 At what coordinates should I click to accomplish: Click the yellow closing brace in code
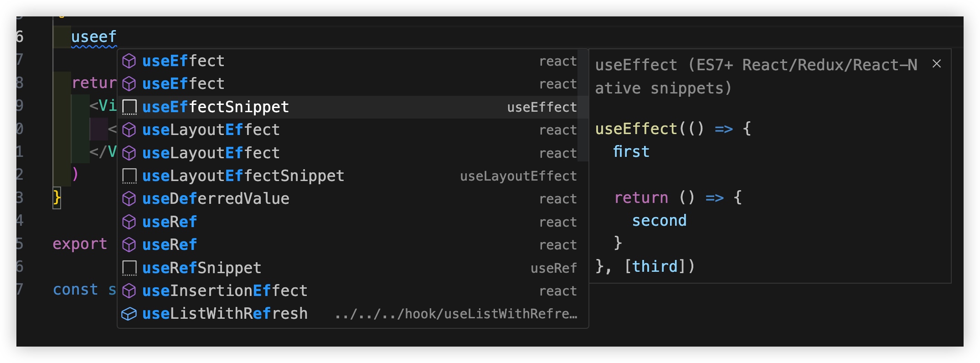(x=57, y=197)
